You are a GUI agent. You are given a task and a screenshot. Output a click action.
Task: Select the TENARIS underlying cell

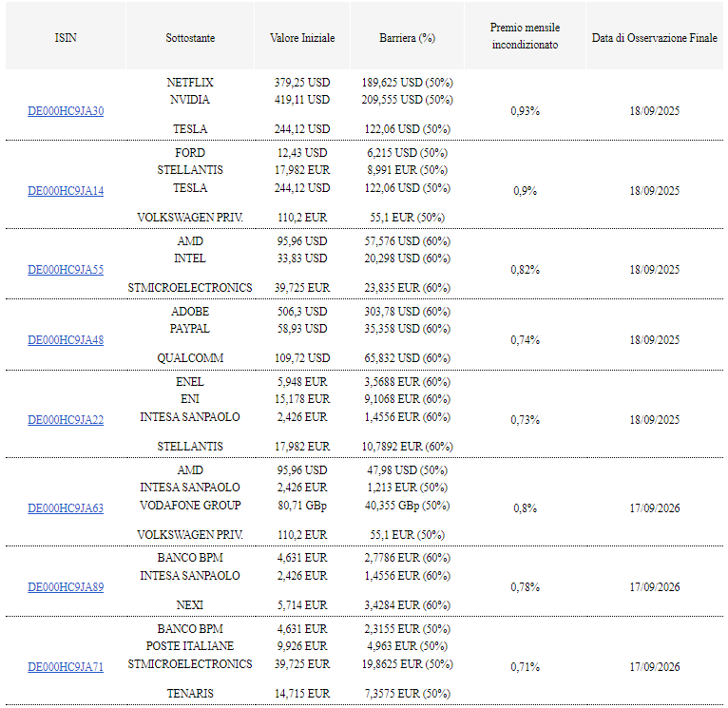(190, 694)
